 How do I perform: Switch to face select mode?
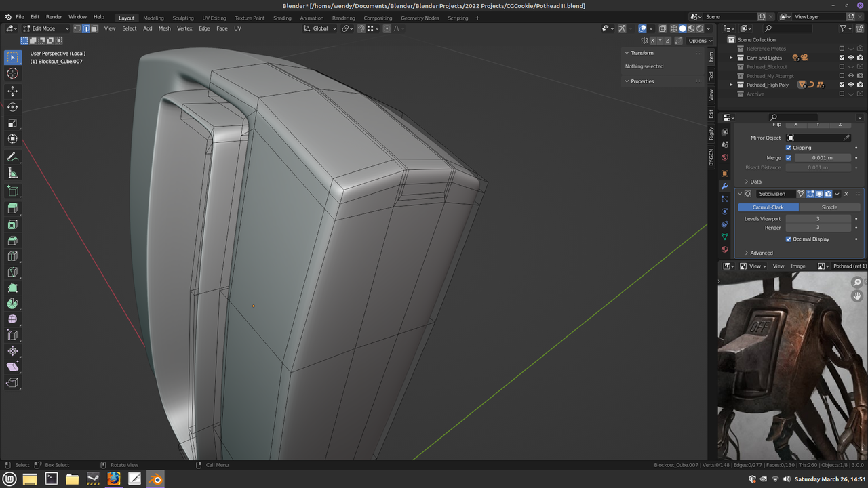pyautogui.click(x=94, y=28)
